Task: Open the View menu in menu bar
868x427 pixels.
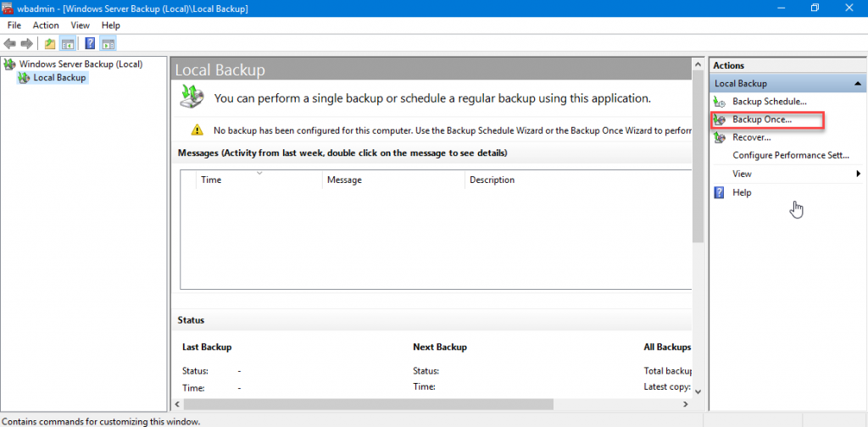Action: tap(81, 25)
